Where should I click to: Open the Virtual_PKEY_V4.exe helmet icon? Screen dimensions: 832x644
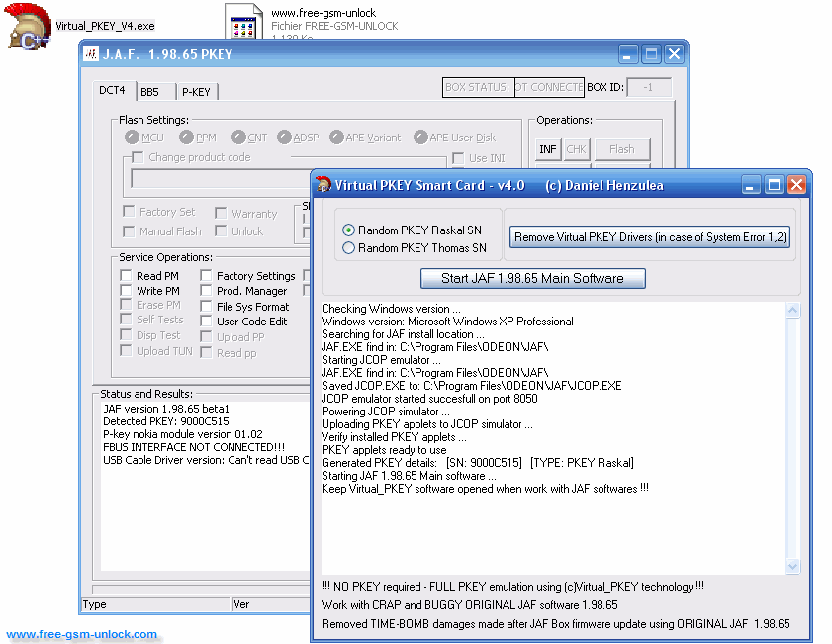point(28,27)
